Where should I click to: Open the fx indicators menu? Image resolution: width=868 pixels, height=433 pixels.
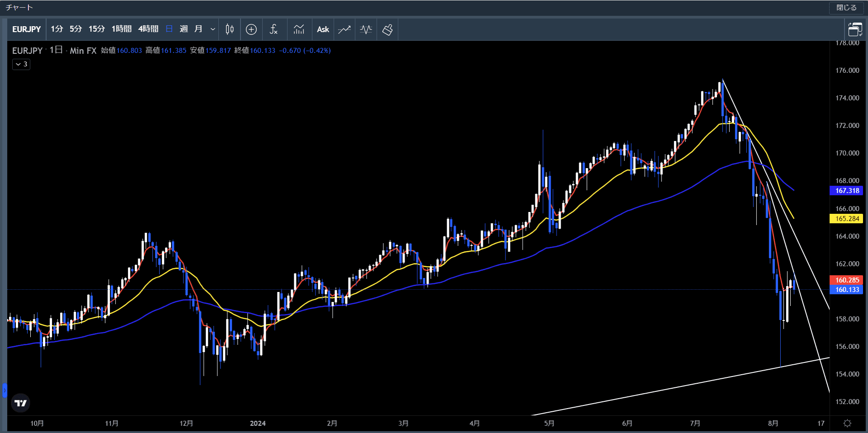point(274,29)
